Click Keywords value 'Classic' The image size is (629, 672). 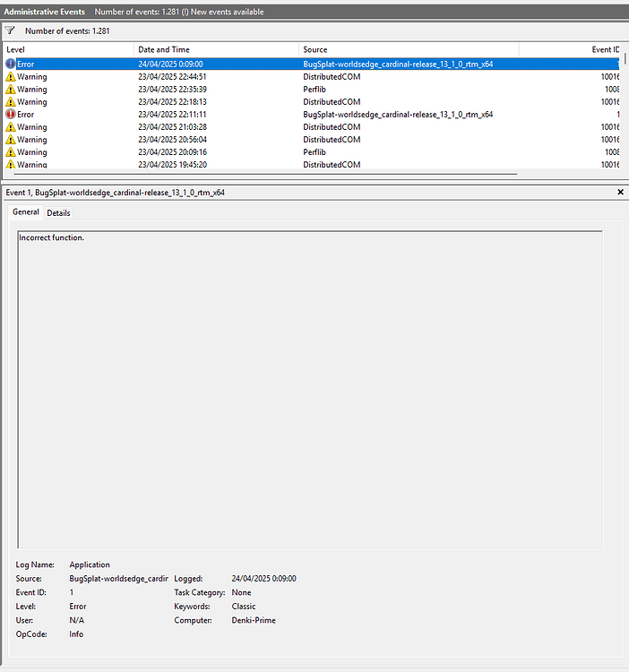click(244, 606)
